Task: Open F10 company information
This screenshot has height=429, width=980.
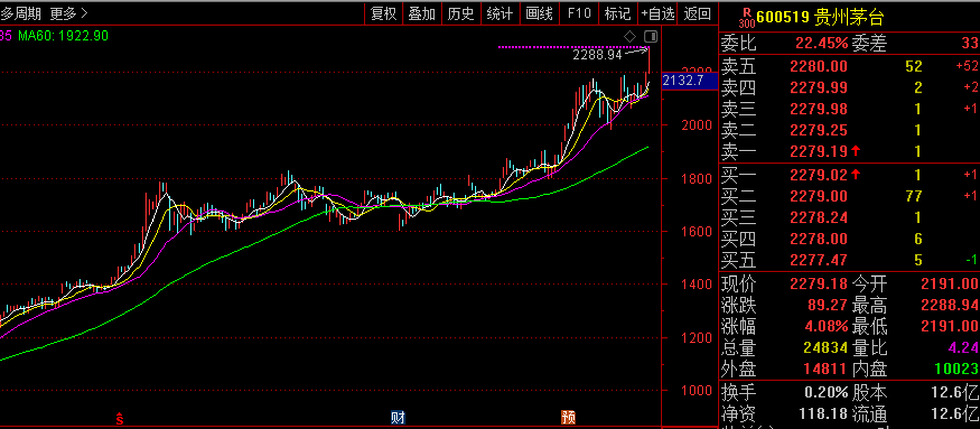Action: [x=579, y=14]
